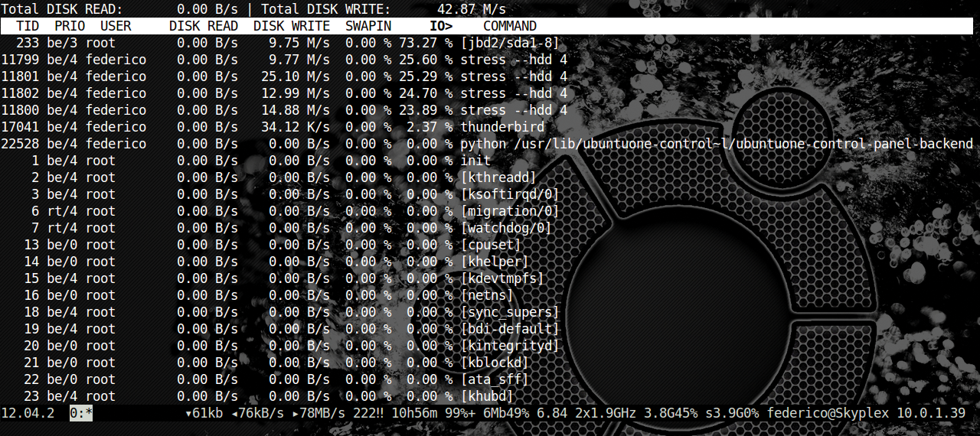Click the Total DISK WRITE 42.87 M/s value
This screenshot has width=980, height=436.
coord(472,9)
